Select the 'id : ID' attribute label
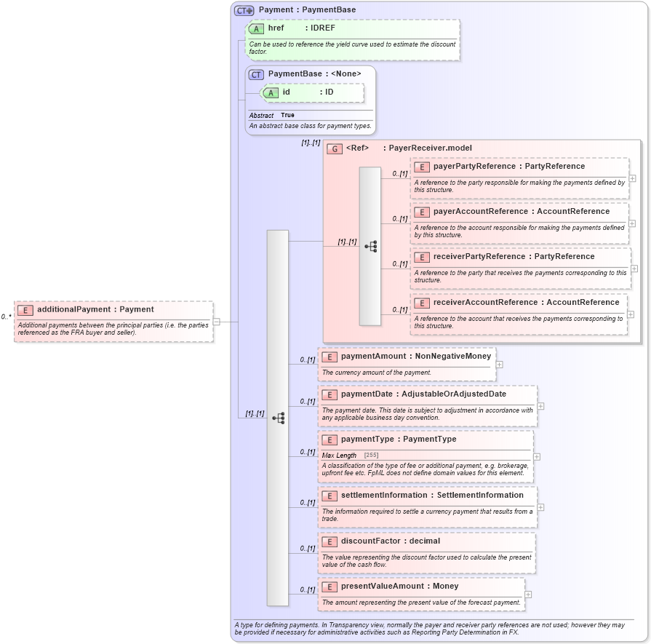 pyautogui.click(x=308, y=92)
